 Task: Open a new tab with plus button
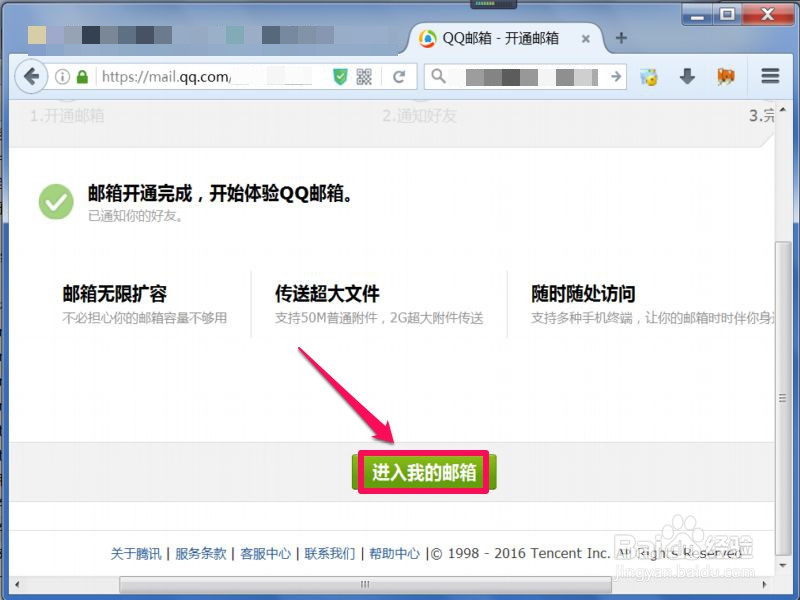pyautogui.click(x=621, y=38)
